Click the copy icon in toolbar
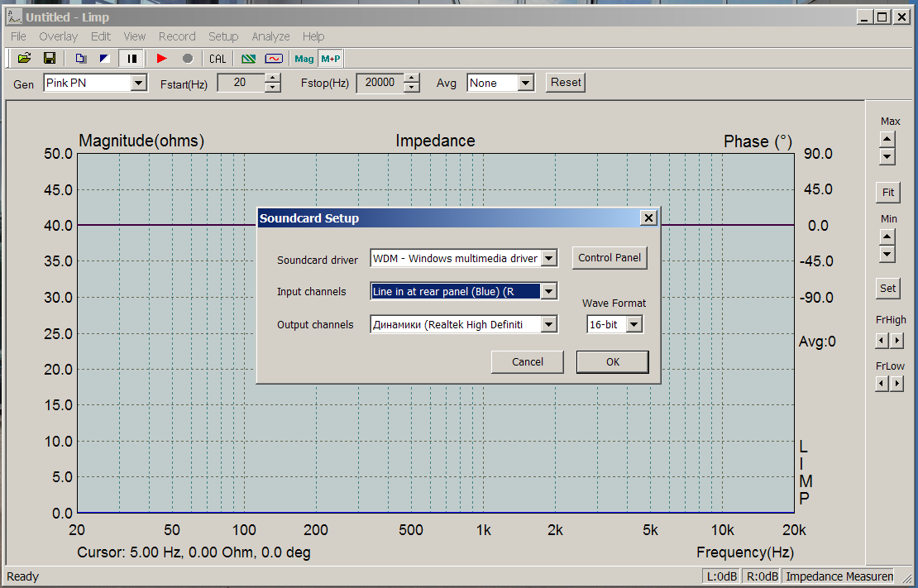The height and width of the screenshot is (588, 918). pyautogui.click(x=80, y=58)
